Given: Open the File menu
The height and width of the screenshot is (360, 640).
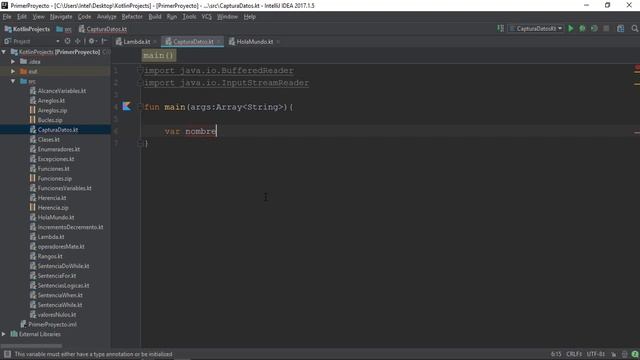Looking at the screenshot, I should coord(7,17).
